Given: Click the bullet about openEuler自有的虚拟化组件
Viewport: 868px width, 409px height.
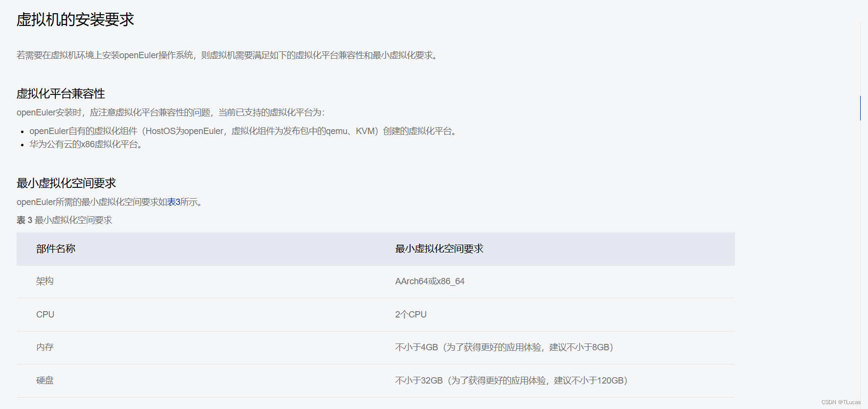Looking at the screenshot, I should 244,131.
